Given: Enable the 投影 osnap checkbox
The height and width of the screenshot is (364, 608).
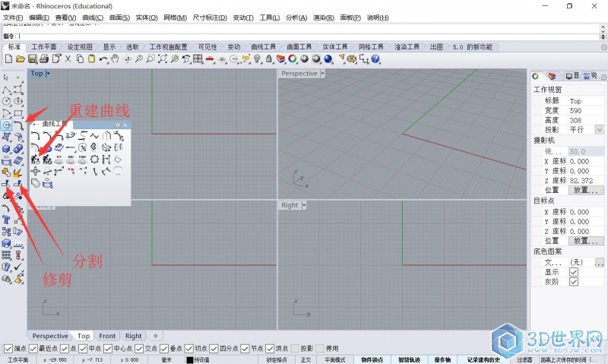Looking at the screenshot, I should coord(295,349).
